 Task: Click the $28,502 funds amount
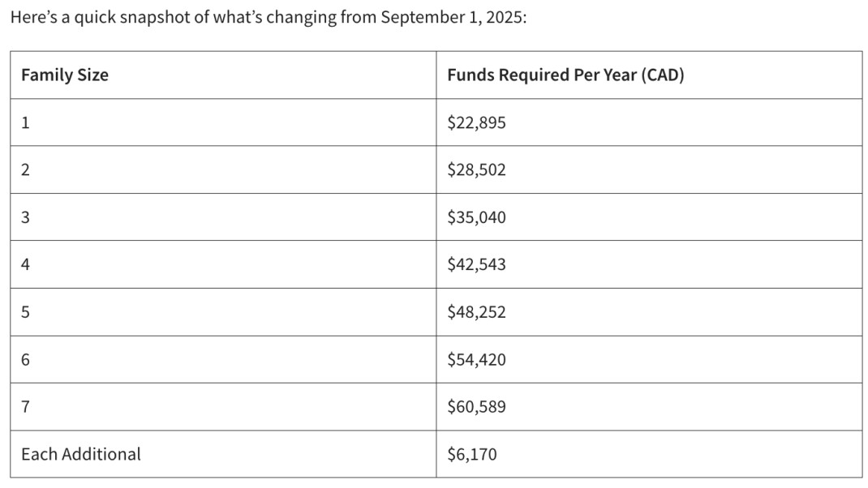pos(476,170)
